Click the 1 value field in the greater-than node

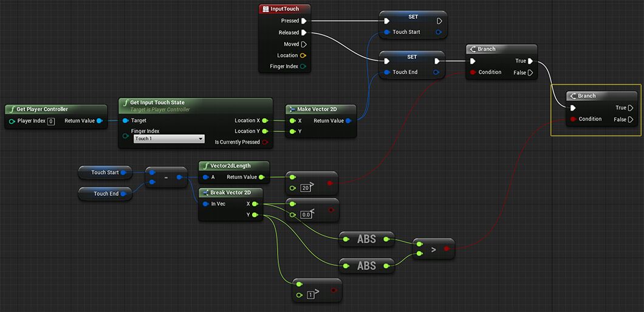point(310,295)
